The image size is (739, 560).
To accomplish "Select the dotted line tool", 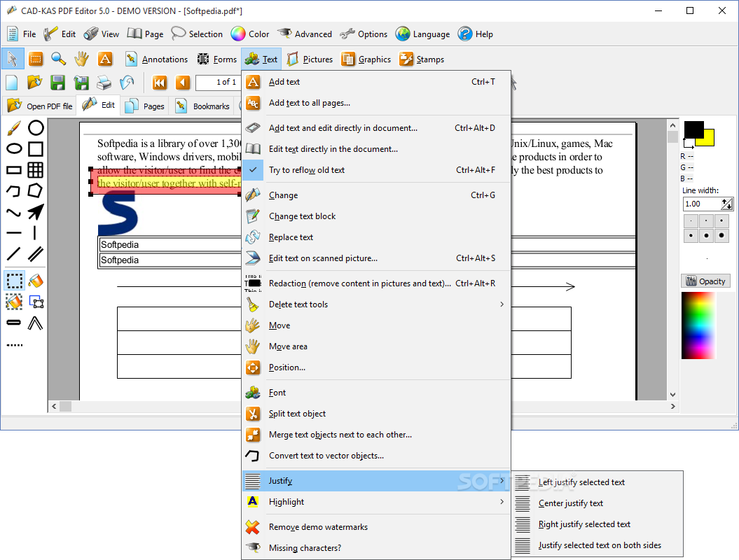I will [14, 345].
